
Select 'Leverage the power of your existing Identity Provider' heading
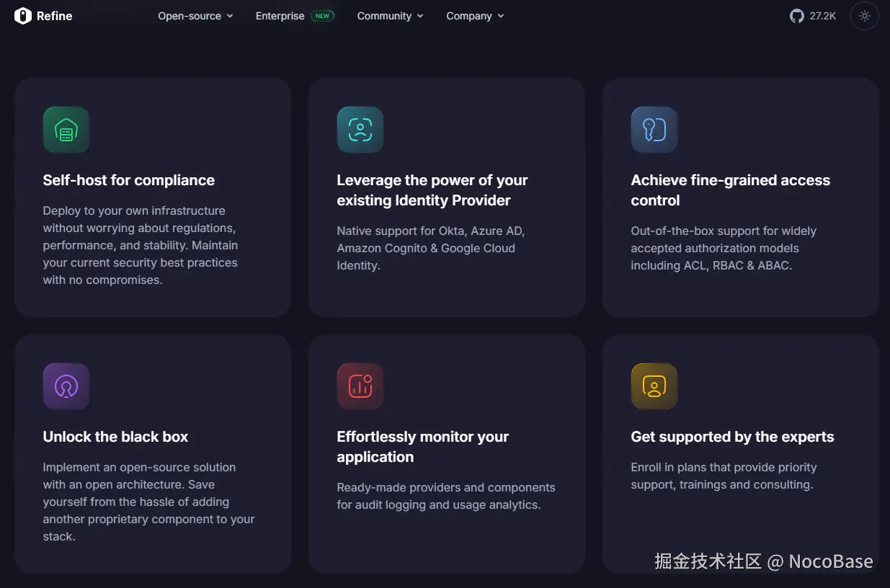tap(432, 190)
